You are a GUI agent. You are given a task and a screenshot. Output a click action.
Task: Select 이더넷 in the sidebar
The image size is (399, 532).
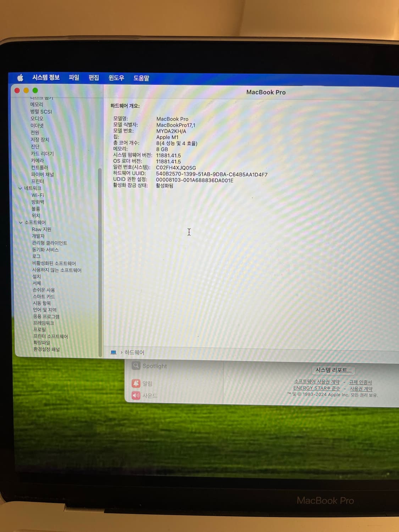click(37, 126)
